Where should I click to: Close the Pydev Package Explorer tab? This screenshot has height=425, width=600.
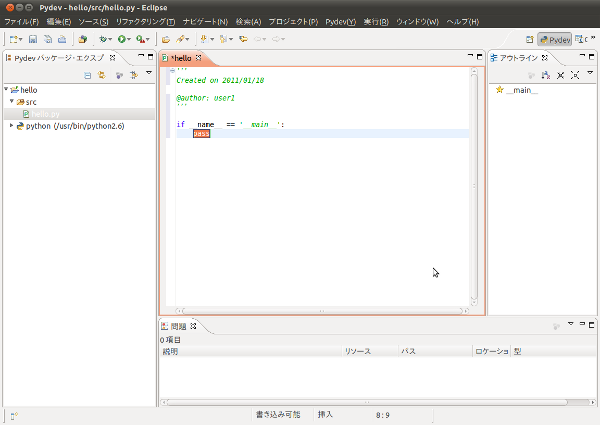click(x=112, y=58)
